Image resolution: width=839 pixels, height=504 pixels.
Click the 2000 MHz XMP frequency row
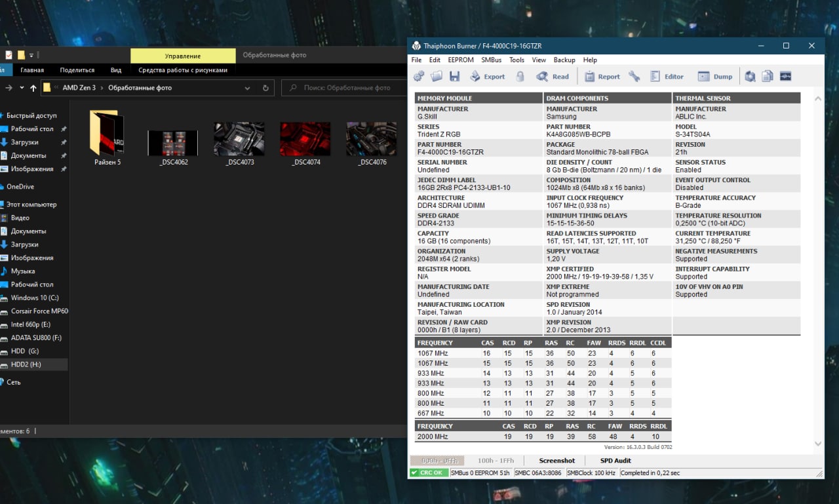pos(543,436)
